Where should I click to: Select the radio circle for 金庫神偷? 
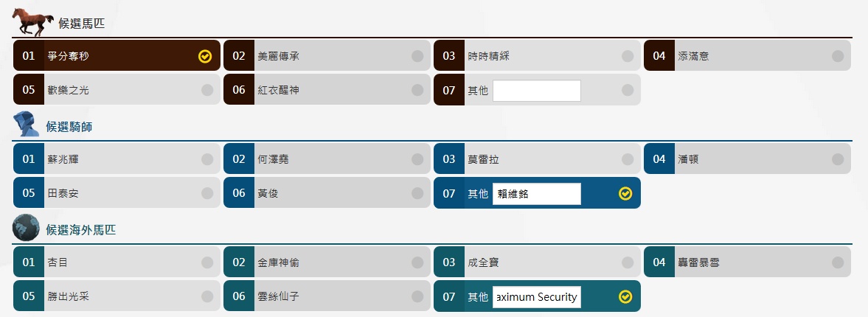tap(417, 262)
